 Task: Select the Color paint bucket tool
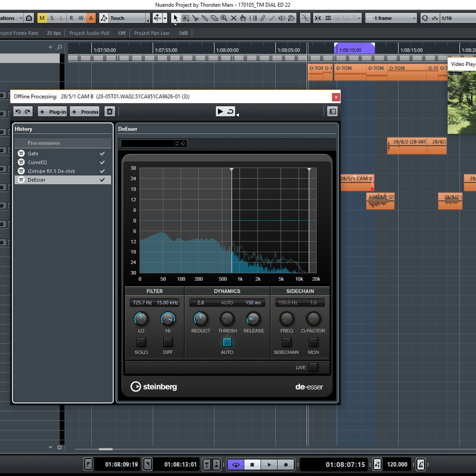click(292, 18)
